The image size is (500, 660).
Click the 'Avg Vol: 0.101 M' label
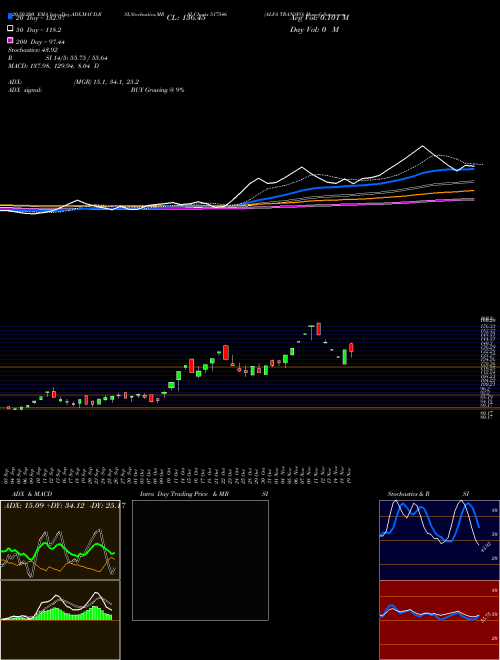[x=319, y=17]
